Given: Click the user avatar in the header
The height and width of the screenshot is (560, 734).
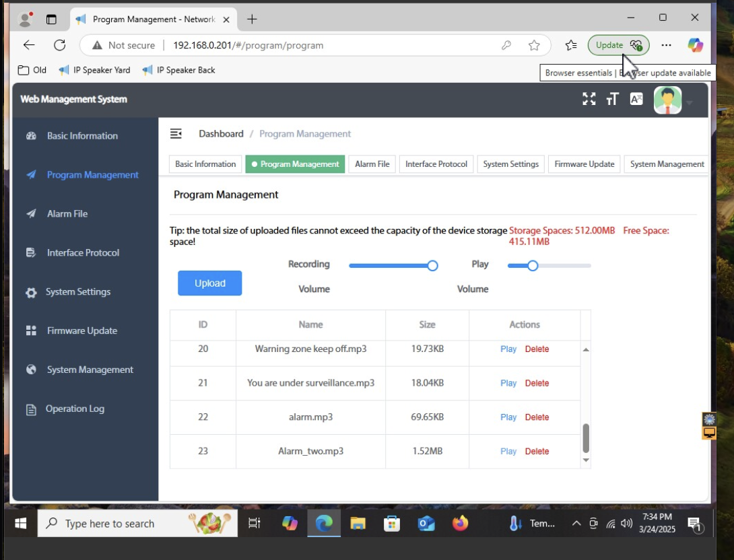Looking at the screenshot, I should point(667,100).
